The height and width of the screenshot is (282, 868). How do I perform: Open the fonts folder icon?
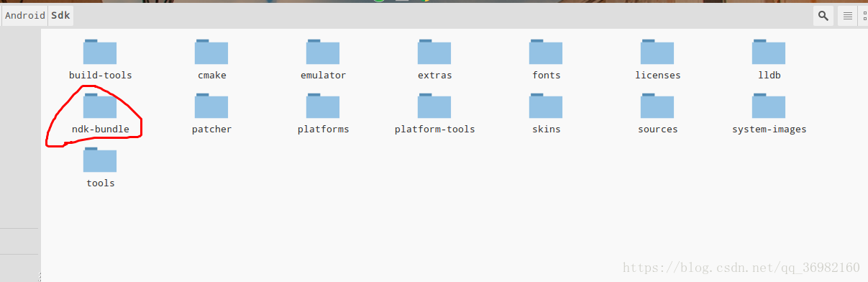point(546,52)
